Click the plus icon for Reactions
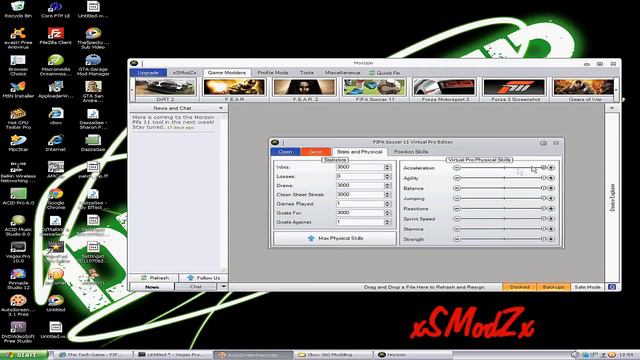 point(551,209)
